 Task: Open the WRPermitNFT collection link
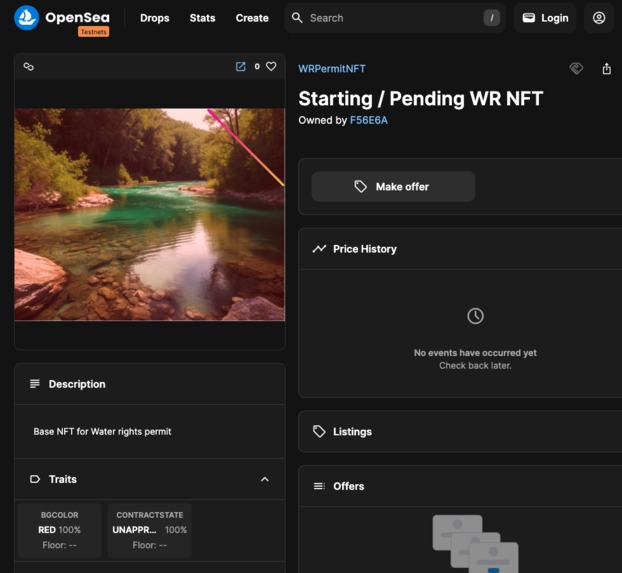click(332, 69)
